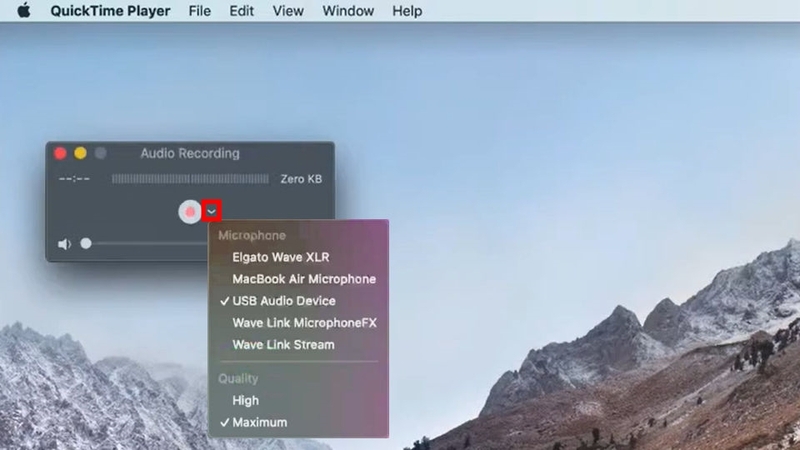Image resolution: width=800 pixels, height=450 pixels.
Task: Click the speaker volume icon
Action: 64,244
